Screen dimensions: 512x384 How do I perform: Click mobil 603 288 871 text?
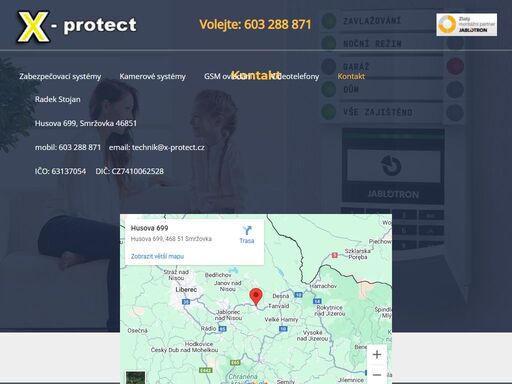(x=68, y=147)
